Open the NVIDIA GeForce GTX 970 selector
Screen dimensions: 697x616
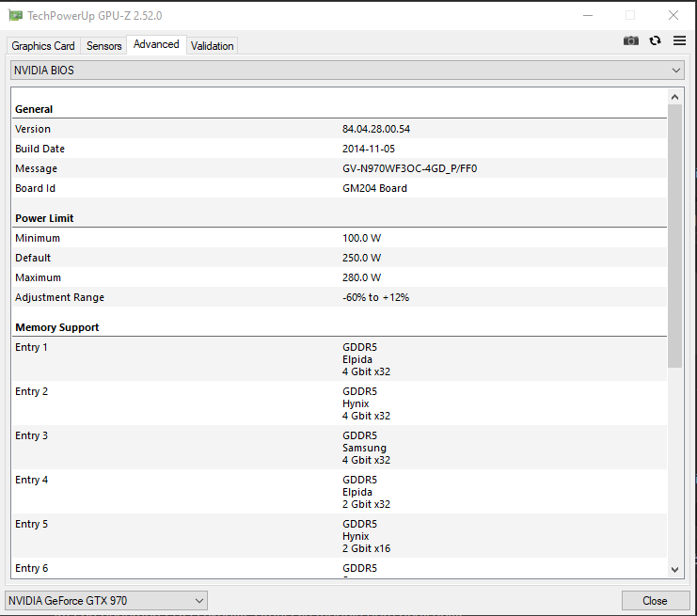[106, 601]
